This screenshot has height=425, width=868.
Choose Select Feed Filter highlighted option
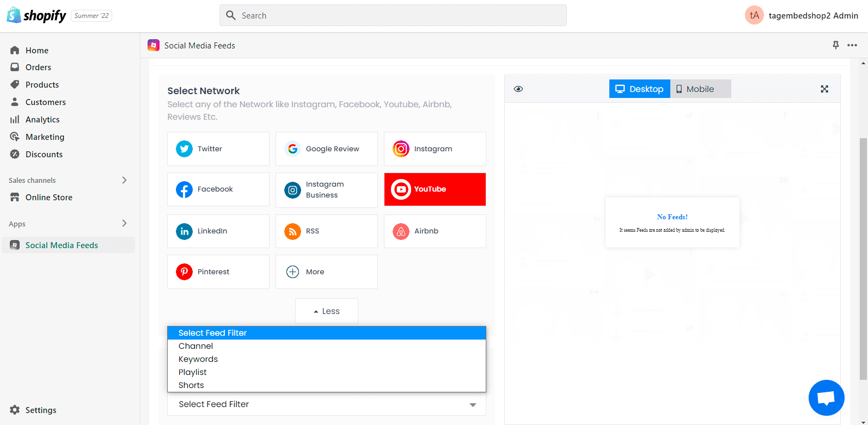coord(326,333)
